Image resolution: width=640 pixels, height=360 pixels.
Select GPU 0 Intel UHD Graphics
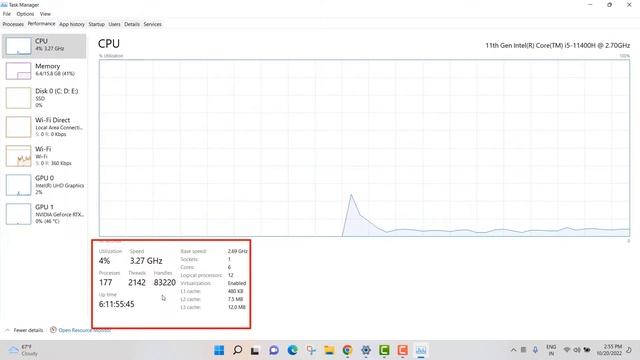click(44, 185)
